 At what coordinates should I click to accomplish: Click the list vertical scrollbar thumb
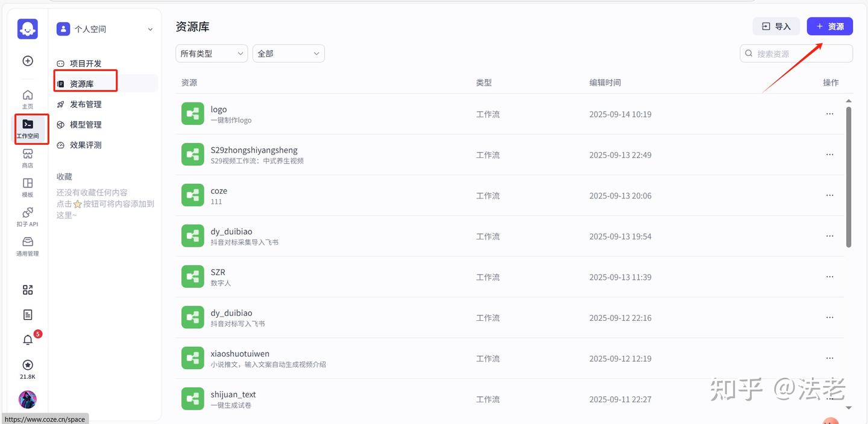click(x=849, y=177)
